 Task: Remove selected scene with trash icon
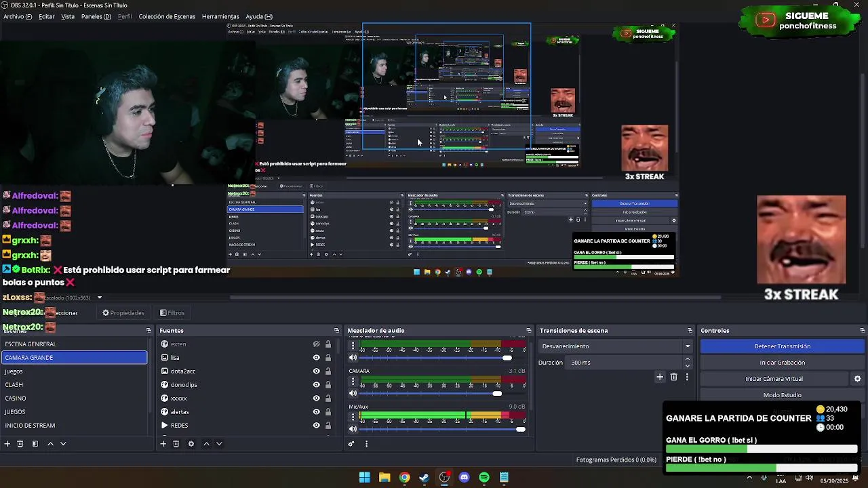tap(20, 444)
